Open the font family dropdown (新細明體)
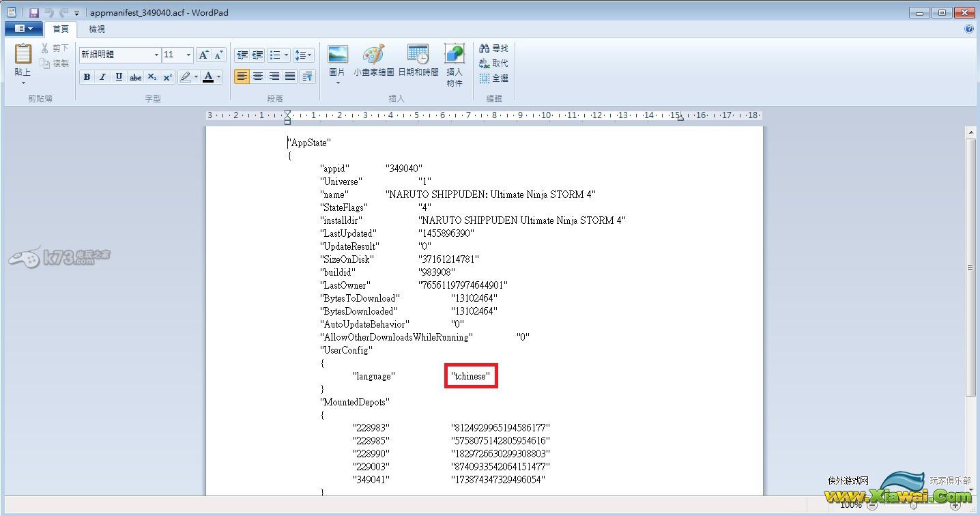Viewport: 980px width, 516px height. tap(156, 55)
